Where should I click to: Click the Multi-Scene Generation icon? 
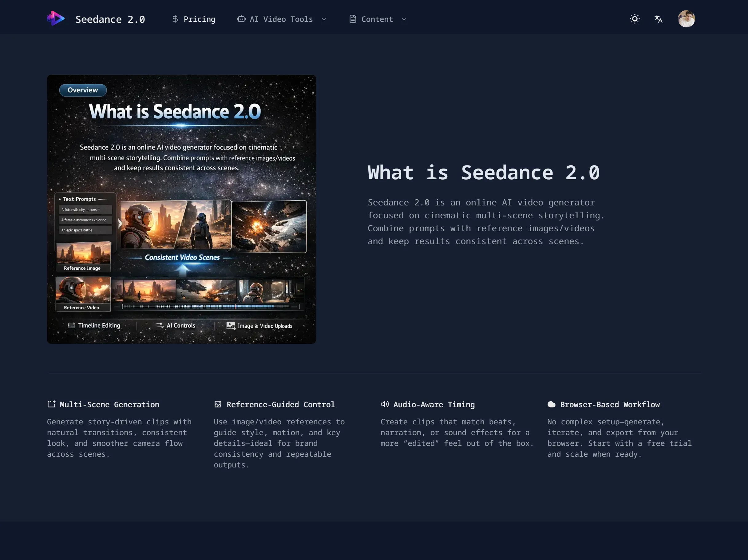(51, 404)
